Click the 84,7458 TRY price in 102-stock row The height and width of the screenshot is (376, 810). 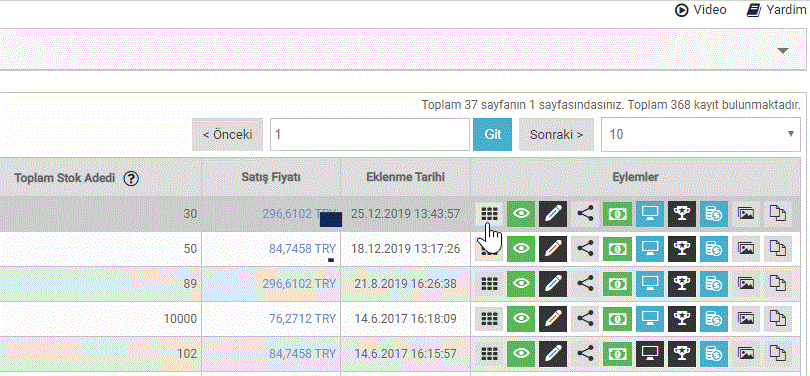[x=302, y=354]
